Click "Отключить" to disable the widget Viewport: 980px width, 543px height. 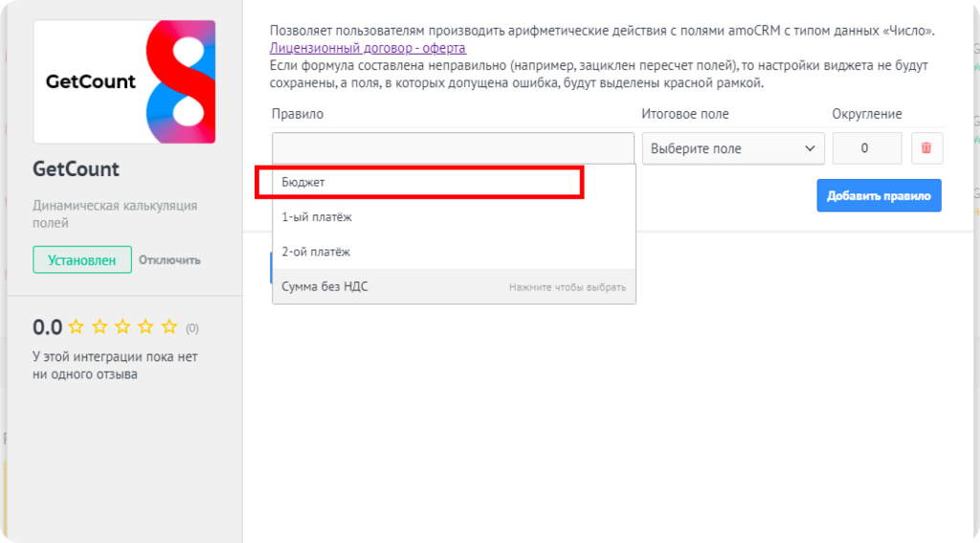pyautogui.click(x=169, y=260)
